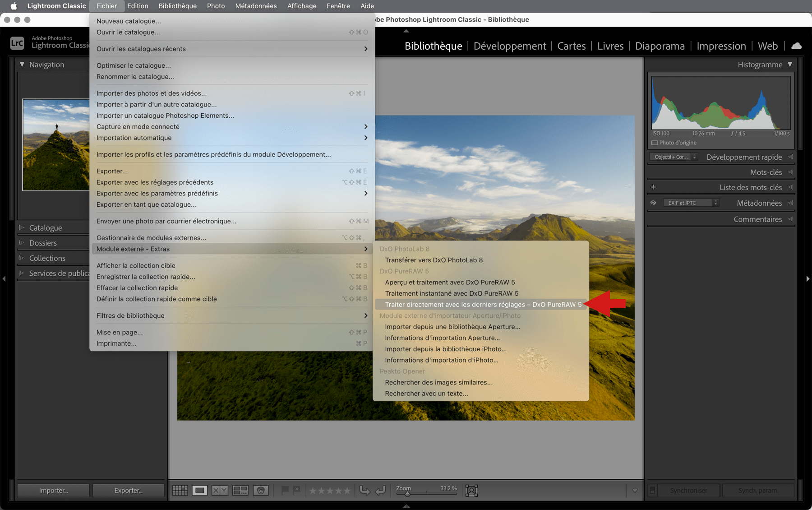
Task: Open Gestionnaire de modules externes
Action: tap(232, 238)
